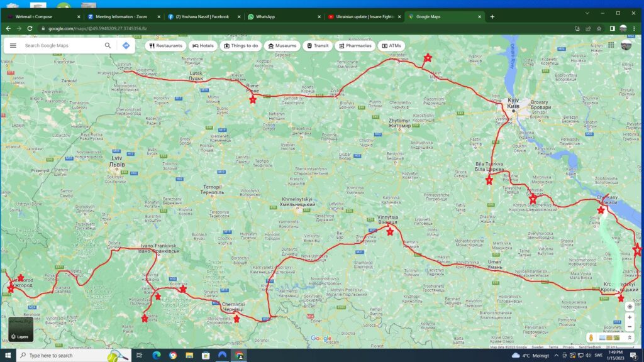
Task: Focus the Search Google Maps field
Action: tap(62, 45)
